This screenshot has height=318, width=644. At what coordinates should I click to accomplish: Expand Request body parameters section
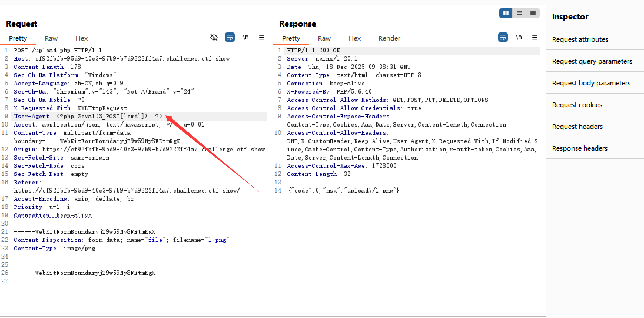pos(591,83)
